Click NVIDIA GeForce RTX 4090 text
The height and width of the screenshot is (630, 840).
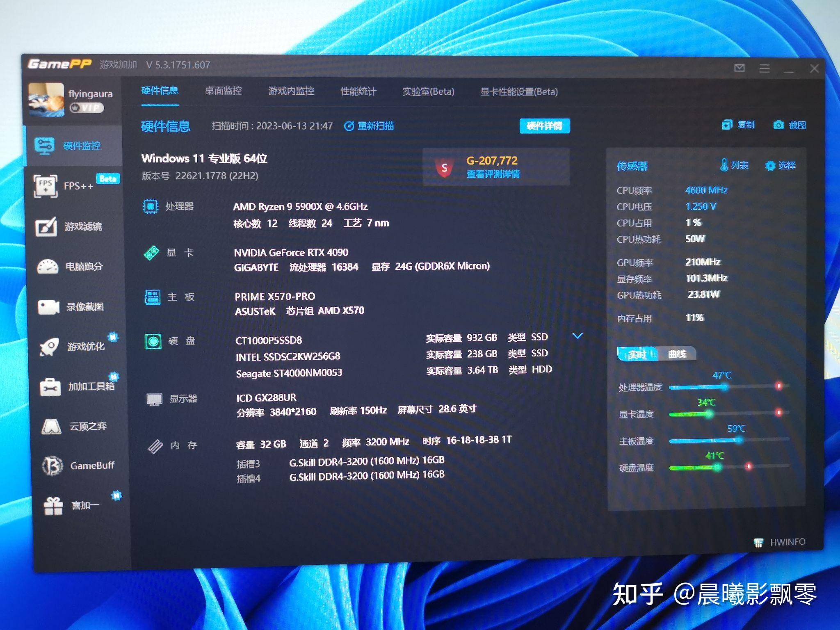[x=291, y=252]
